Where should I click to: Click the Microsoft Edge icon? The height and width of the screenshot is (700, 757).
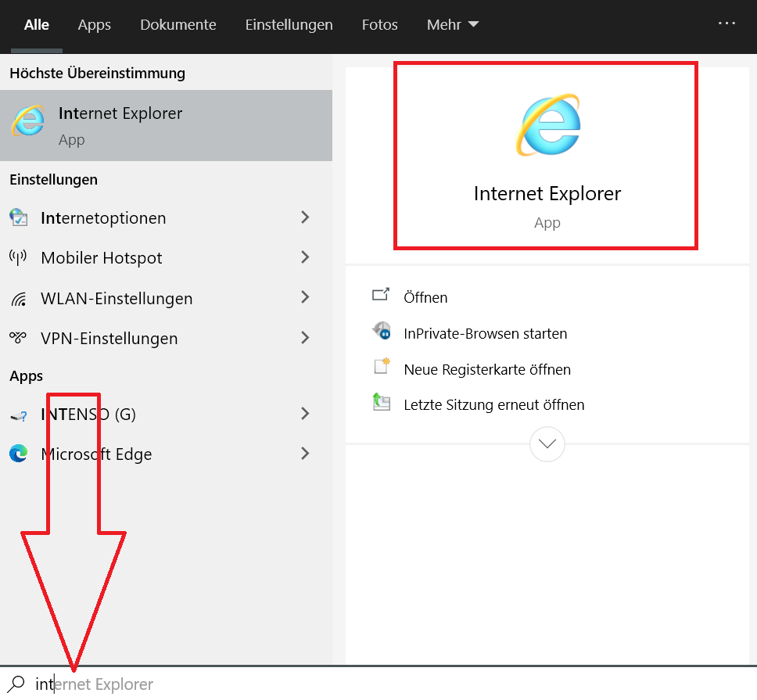18,454
